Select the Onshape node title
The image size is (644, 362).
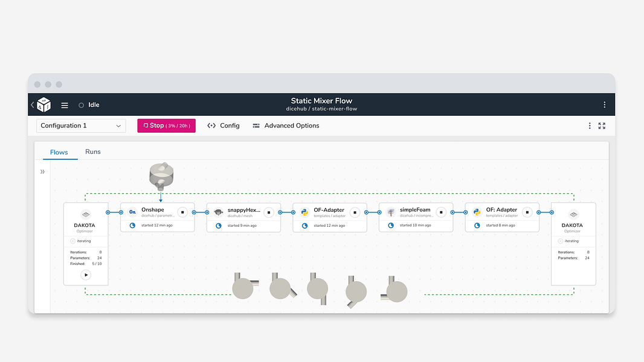pyautogui.click(x=153, y=209)
